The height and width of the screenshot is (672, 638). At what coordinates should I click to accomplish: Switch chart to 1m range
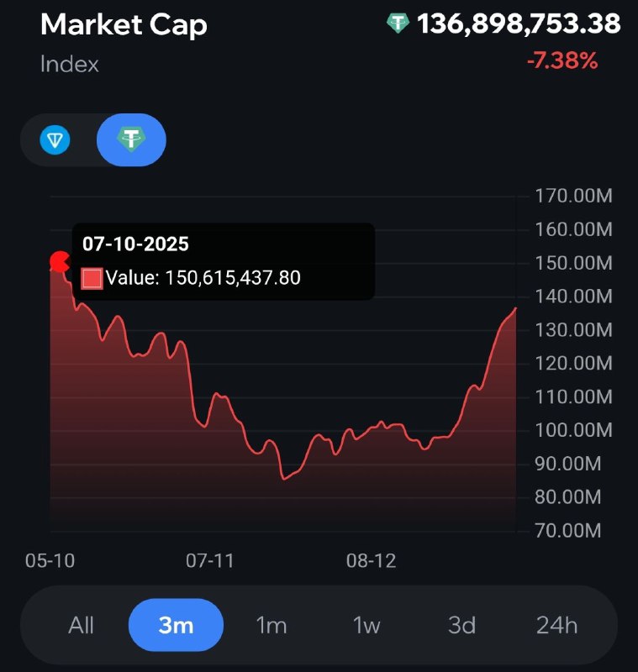[271, 625]
